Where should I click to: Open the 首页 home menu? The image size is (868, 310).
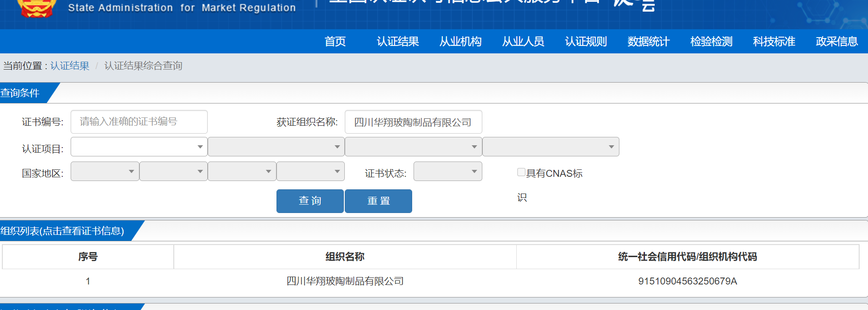point(335,42)
